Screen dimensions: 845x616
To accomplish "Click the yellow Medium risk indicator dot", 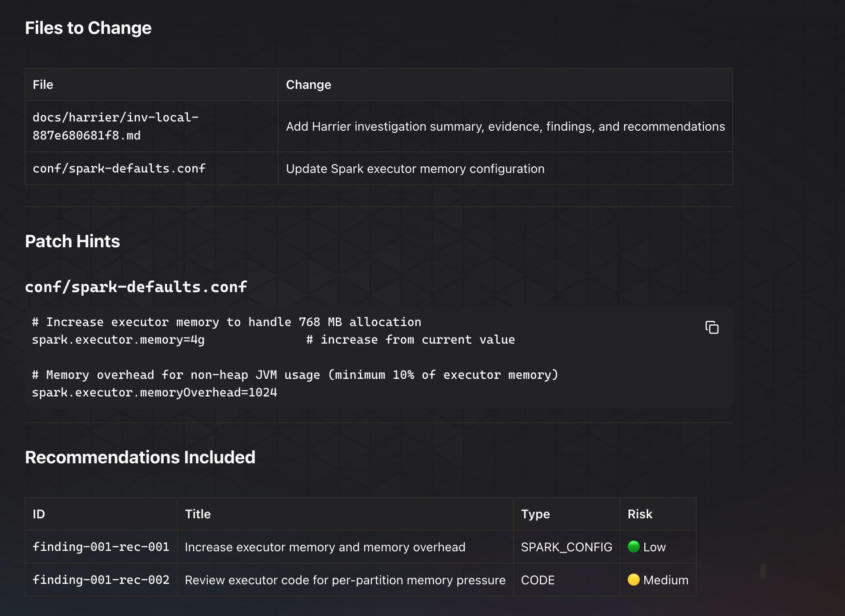I will [x=633, y=579].
